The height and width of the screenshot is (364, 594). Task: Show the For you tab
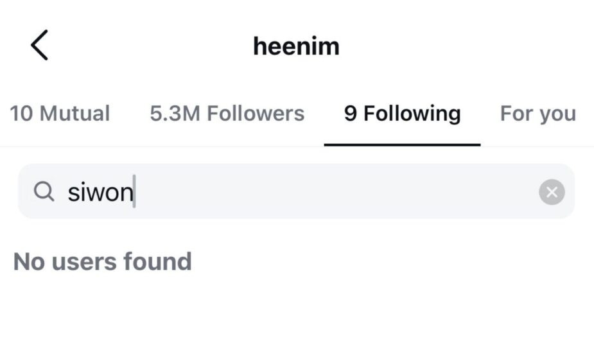(x=537, y=114)
